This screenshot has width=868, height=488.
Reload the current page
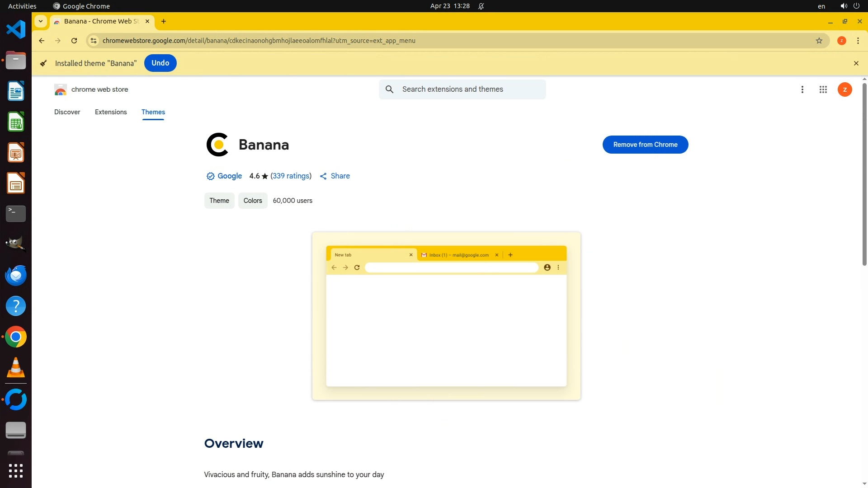coord(74,41)
